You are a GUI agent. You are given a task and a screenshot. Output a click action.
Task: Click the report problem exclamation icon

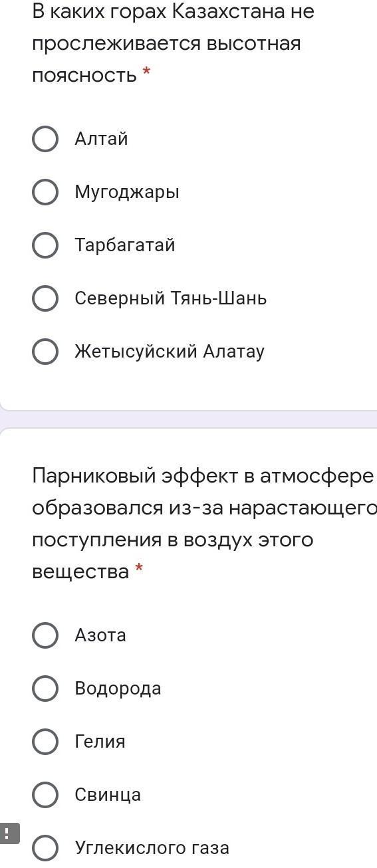coord(9,833)
